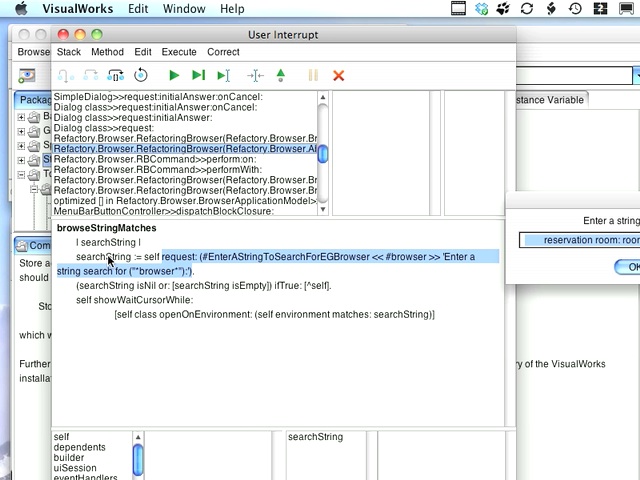640x480 pixels.
Task: Select MenuBarButtonController>>dispatchBlockClosure: stack frame
Action: pos(185,211)
